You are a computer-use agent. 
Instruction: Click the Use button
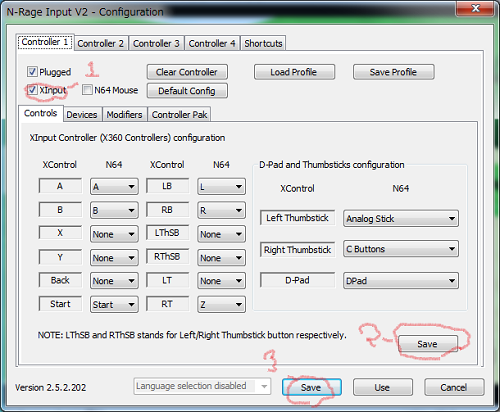pyautogui.click(x=383, y=387)
